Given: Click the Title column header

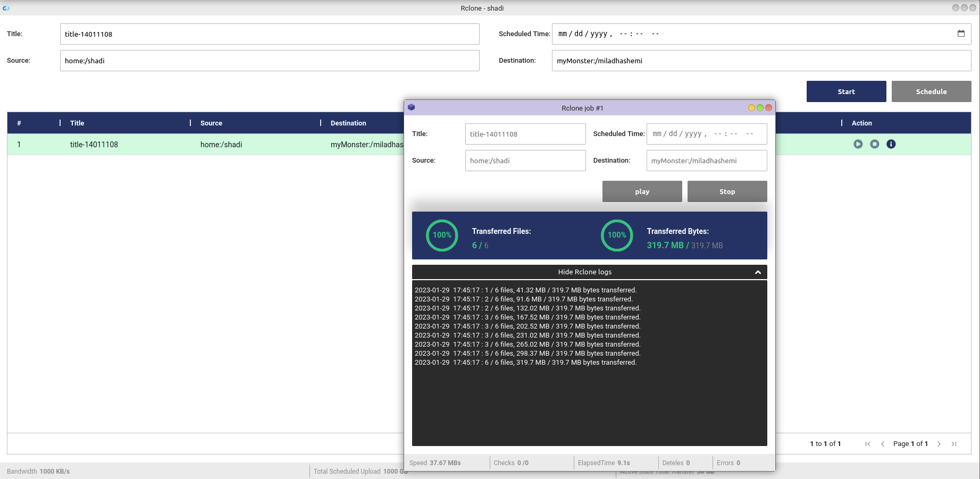Looking at the screenshot, I should pyautogui.click(x=77, y=123).
